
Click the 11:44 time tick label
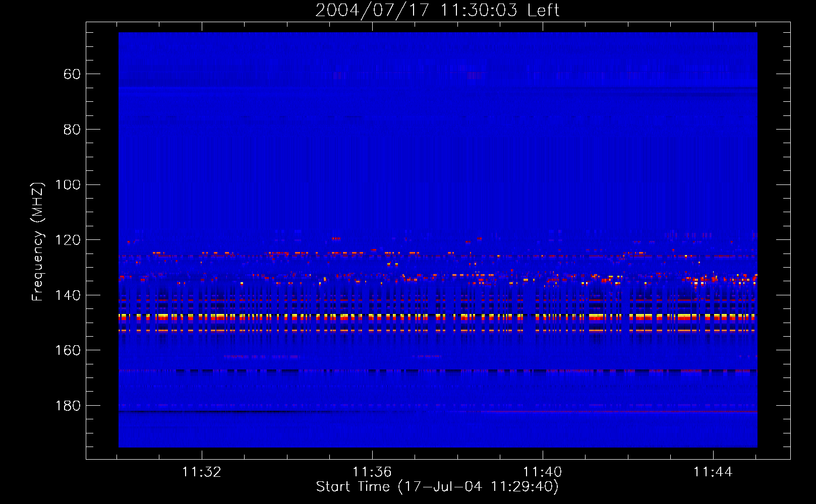click(713, 472)
